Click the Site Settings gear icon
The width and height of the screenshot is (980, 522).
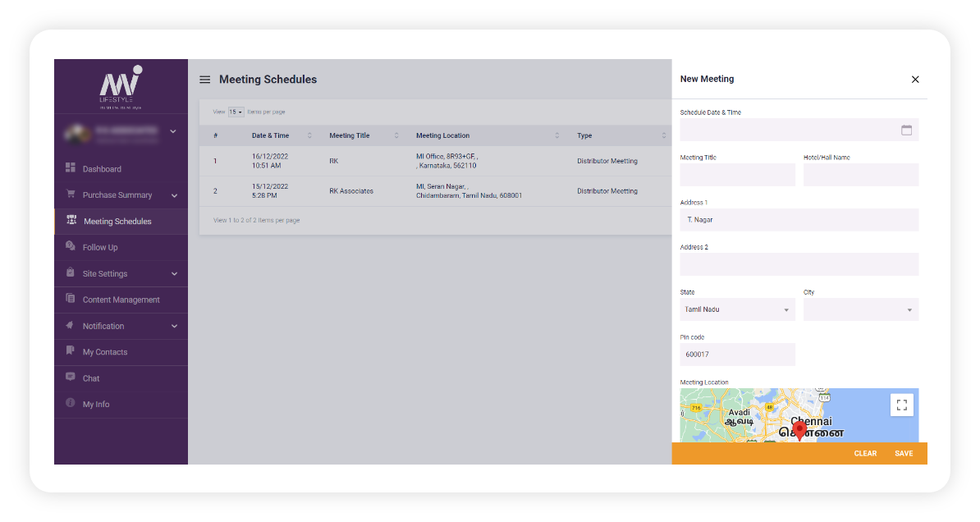point(70,273)
